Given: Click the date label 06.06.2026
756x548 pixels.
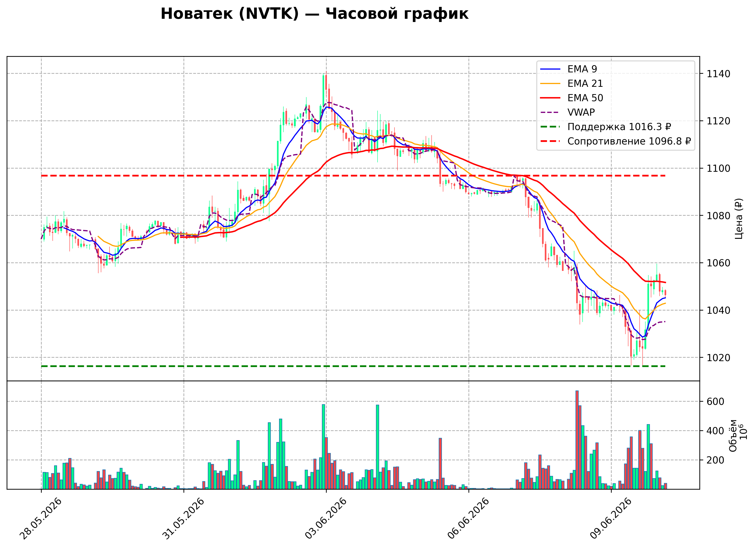Looking at the screenshot, I should click(x=468, y=518).
